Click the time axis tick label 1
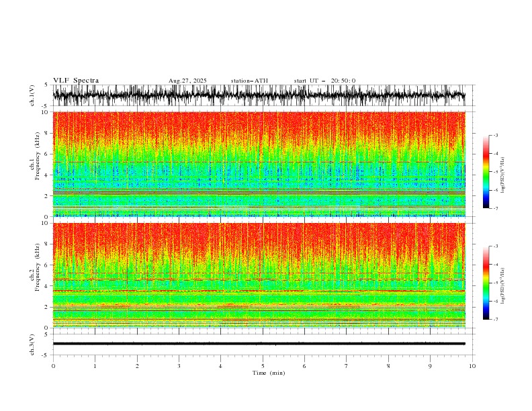This screenshot has height=411, width=532. [95, 366]
